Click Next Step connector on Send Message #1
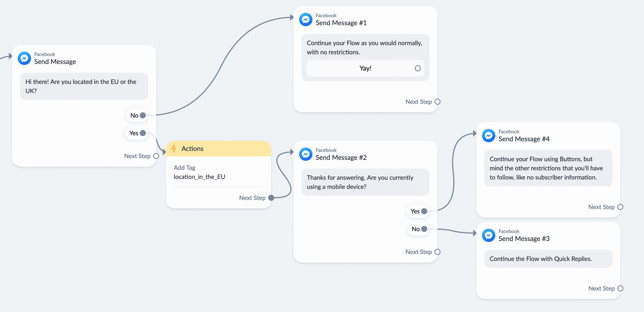This screenshot has width=644, height=312. [437, 102]
